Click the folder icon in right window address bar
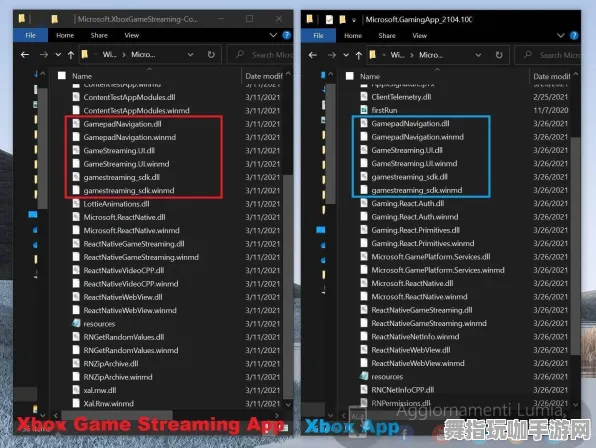The height and width of the screenshot is (448, 596). point(372,55)
